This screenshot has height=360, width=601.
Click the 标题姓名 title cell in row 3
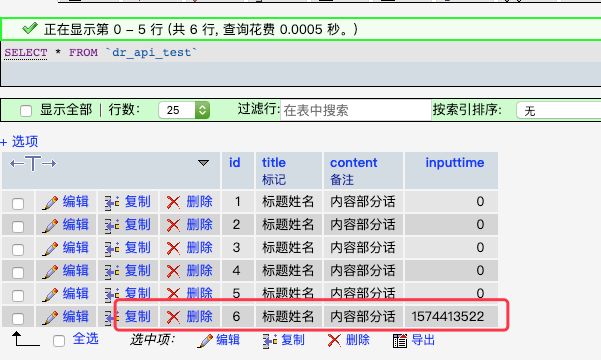click(288, 248)
